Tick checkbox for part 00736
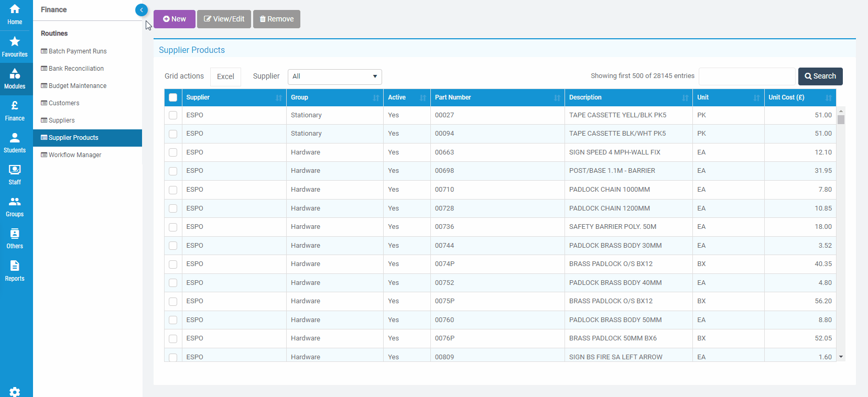The width and height of the screenshot is (868, 397). pyautogui.click(x=173, y=227)
